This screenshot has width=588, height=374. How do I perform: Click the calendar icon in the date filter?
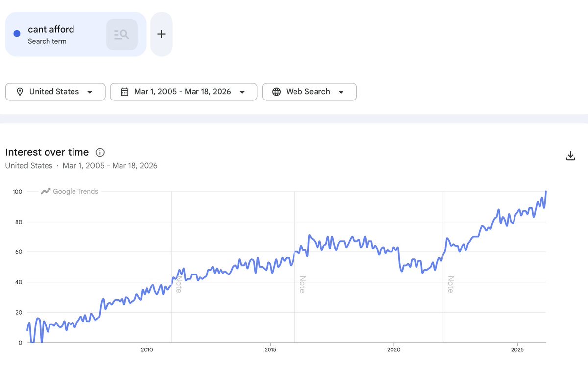124,92
